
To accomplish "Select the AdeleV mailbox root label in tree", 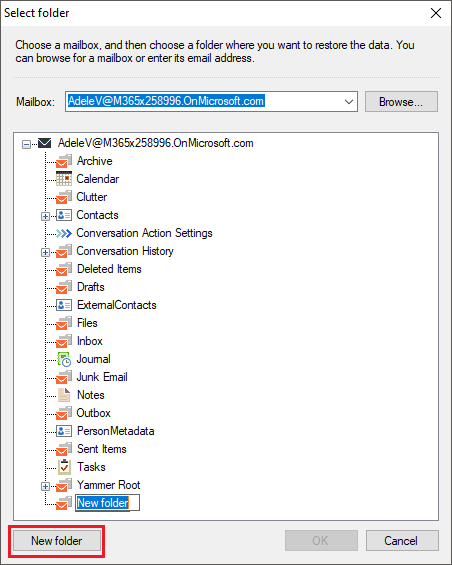I will coord(156,143).
